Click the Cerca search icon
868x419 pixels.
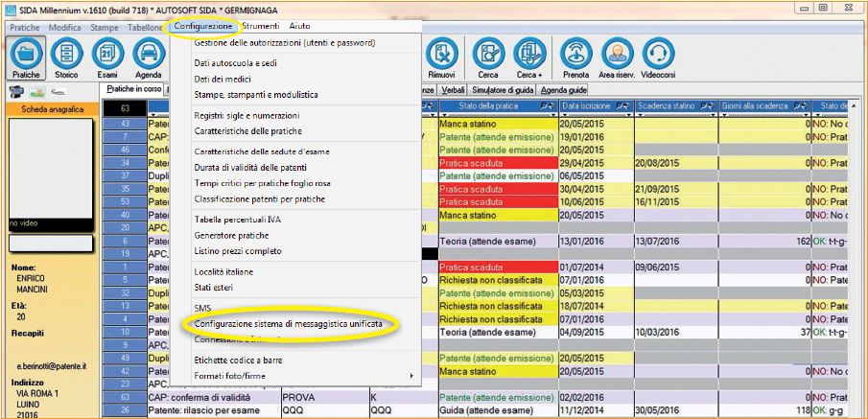click(x=488, y=57)
